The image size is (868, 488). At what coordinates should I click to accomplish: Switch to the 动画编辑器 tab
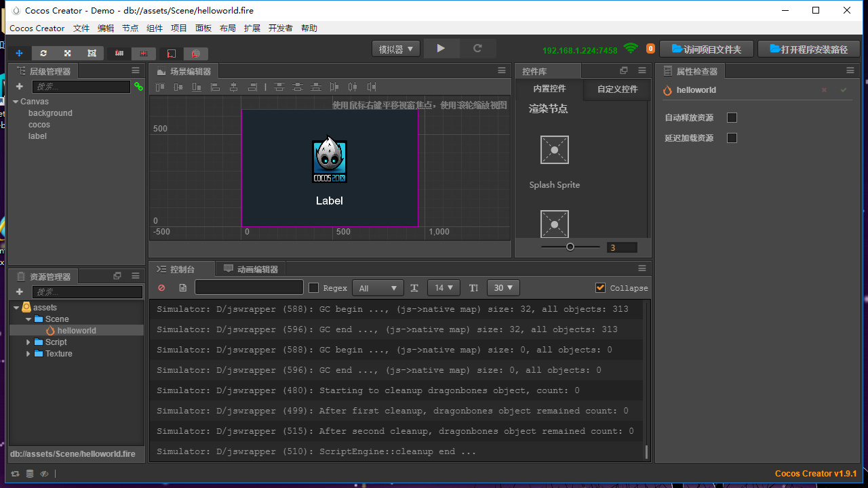pos(251,269)
